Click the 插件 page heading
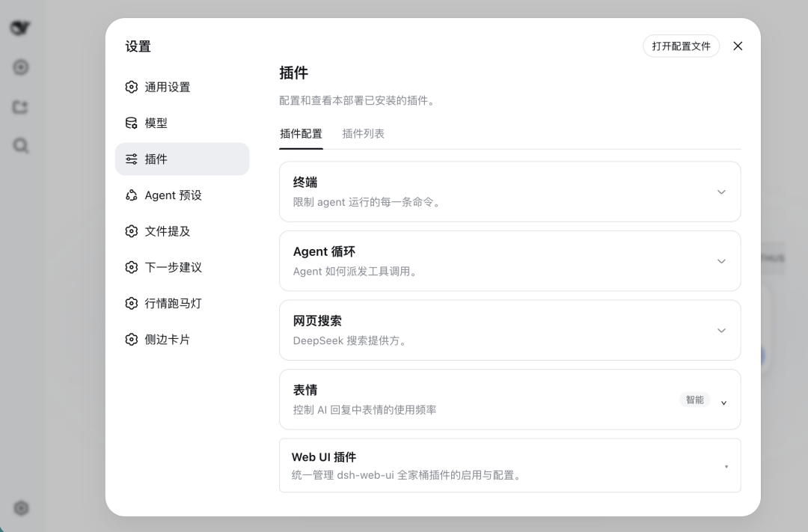Image resolution: width=808 pixels, height=532 pixels. pos(294,73)
